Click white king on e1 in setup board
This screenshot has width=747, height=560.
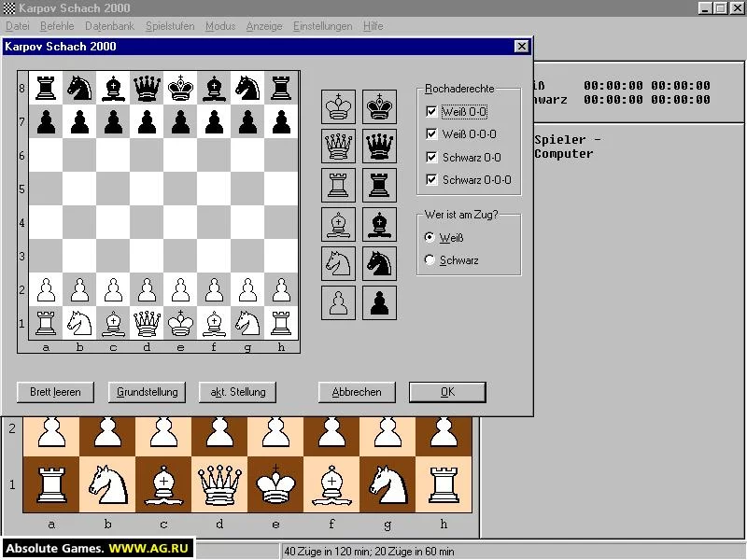[x=180, y=323]
